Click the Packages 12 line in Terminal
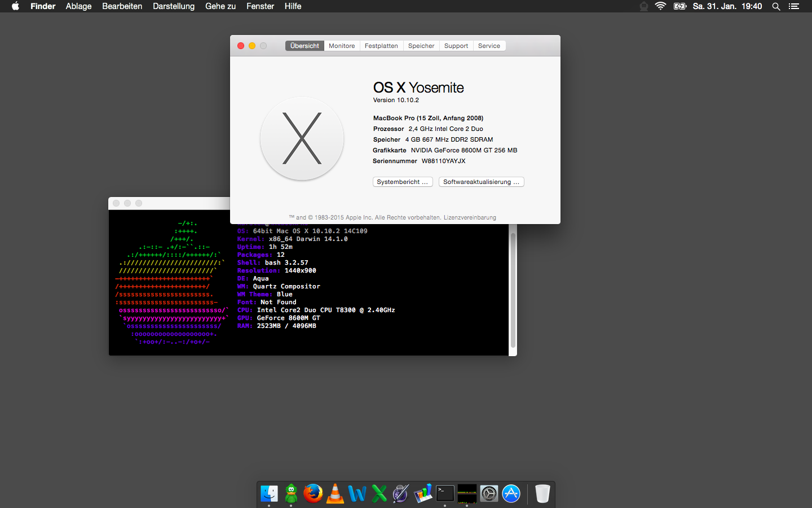812x508 pixels. [x=261, y=255]
